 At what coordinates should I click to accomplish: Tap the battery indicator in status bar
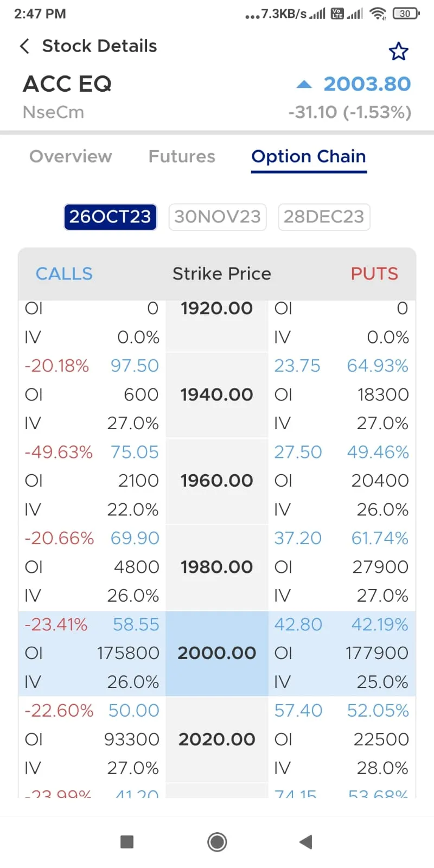pos(406,14)
